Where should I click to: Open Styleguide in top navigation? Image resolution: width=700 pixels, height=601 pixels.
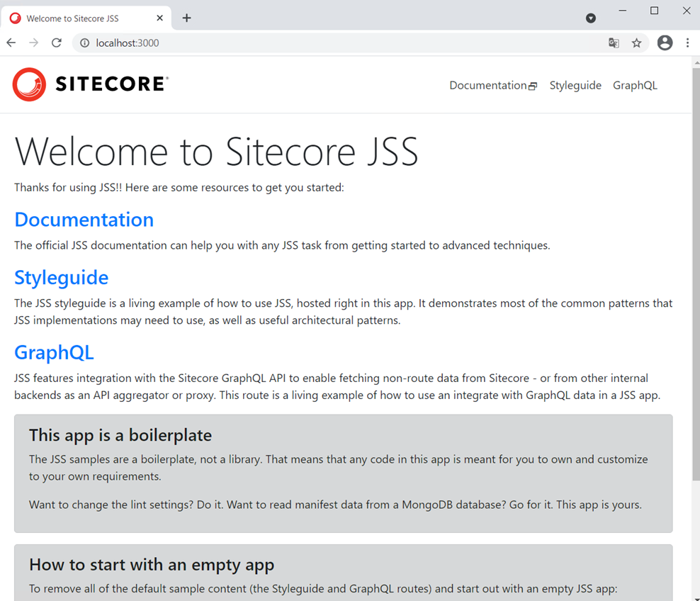point(575,85)
